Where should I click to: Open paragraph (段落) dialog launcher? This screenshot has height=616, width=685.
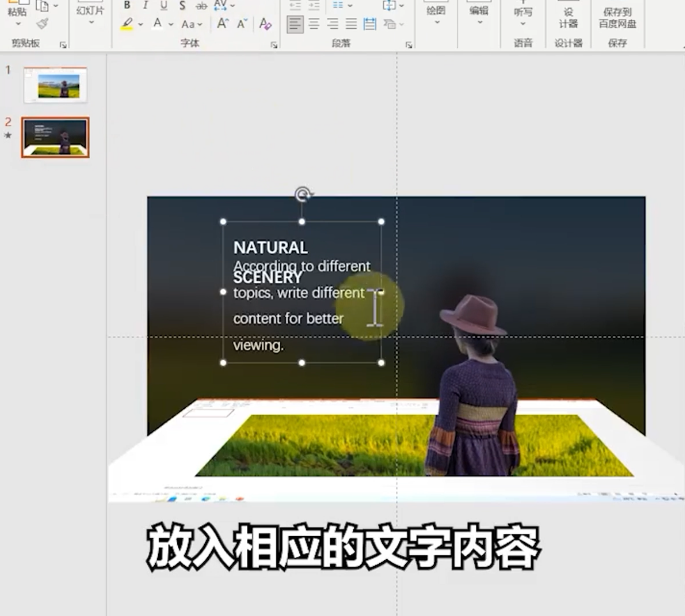pos(409,45)
